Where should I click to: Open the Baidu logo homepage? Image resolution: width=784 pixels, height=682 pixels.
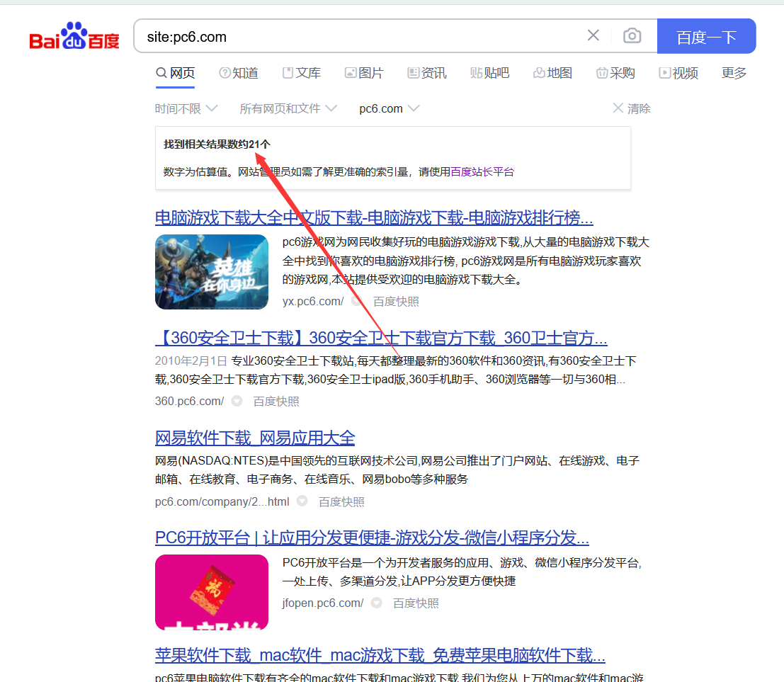[x=74, y=36]
